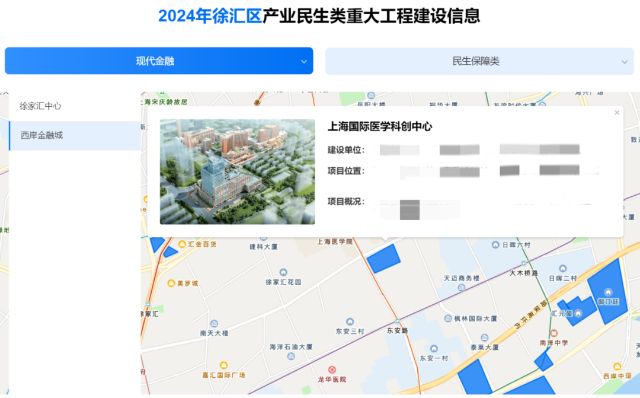Image resolution: width=640 pixels, height=398 pixels.
Task: Click the 大木桥路 metro station marker
Action: [x=524, y=263]
